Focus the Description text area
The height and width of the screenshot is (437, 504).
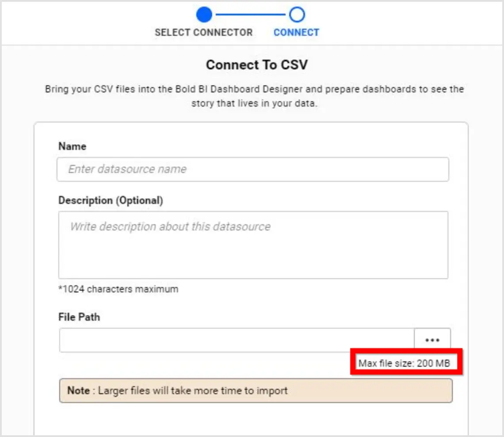pos(253,245)
